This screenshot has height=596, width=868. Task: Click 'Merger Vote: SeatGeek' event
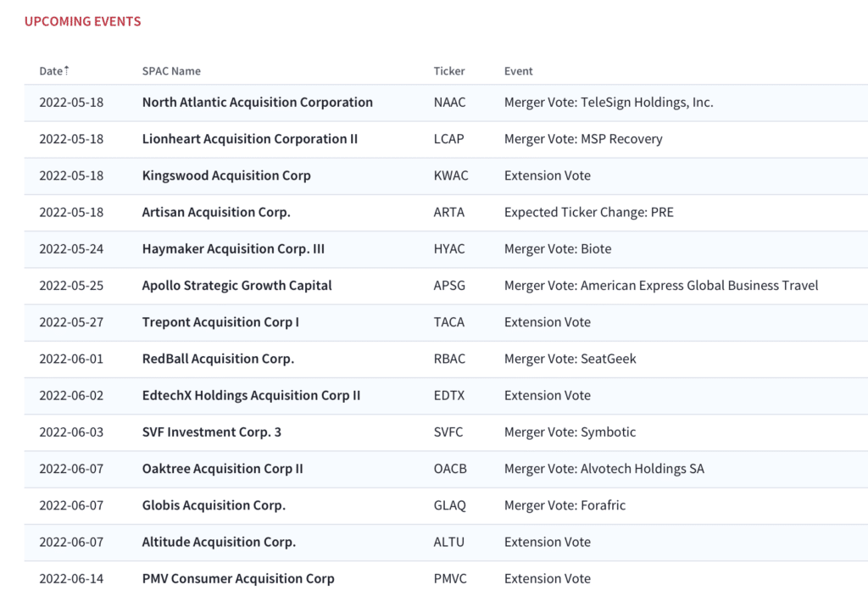[570, 359]
